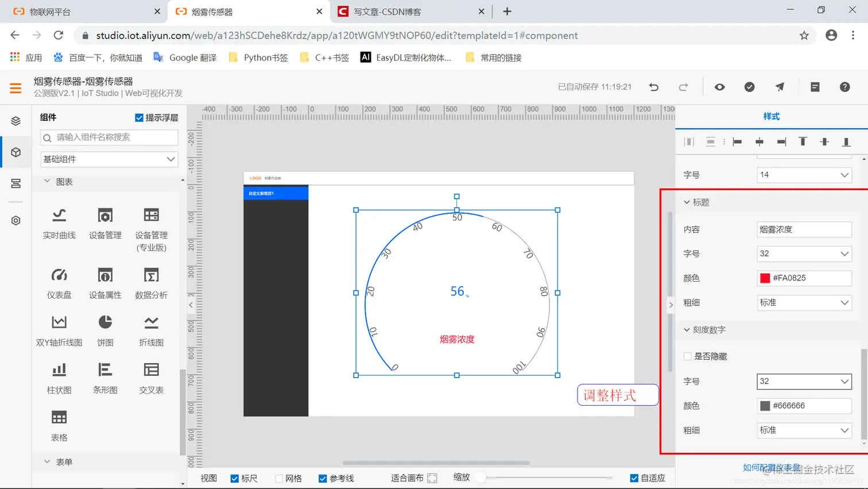Align selected component to top edge
The height and width of the screenshot is (489, 868).
point(803,141)
